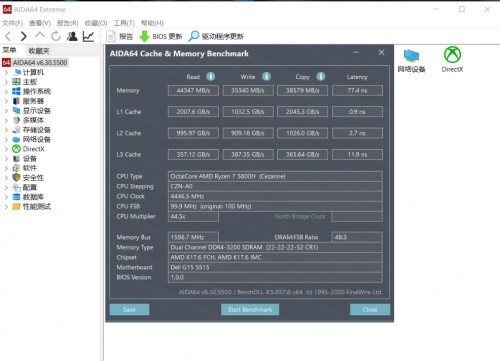Click the L3 Cache Copy 365.64 GB/s value
The width and height of the screenshot is (500, 361).
pos(302,154)
